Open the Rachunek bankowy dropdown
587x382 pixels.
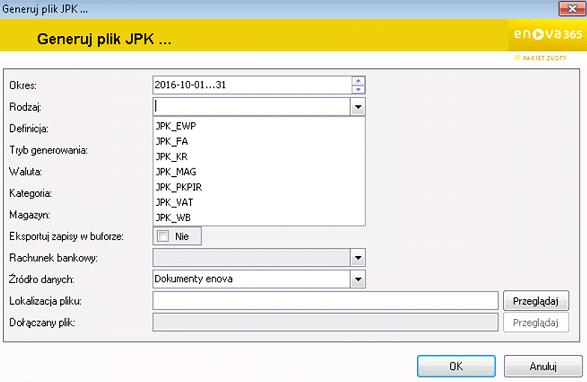(358, 258)
